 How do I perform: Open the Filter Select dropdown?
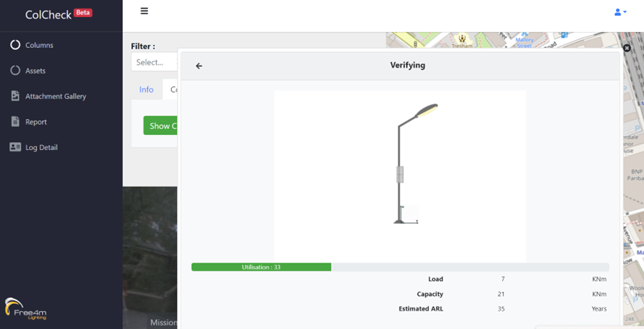(155, 62)
